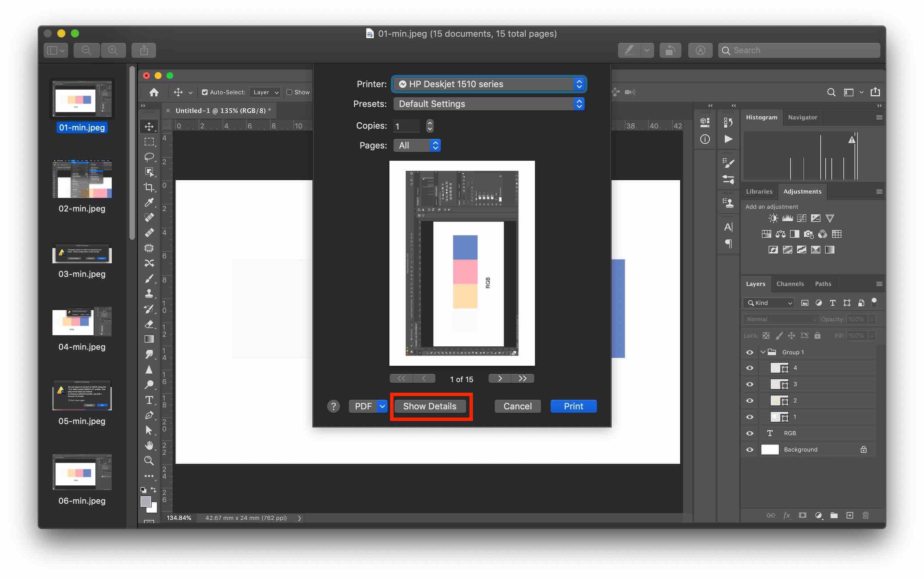The image size is (924, 579).
Task: Collapse the Group 1 layer folder
Action: click(763, 352)
